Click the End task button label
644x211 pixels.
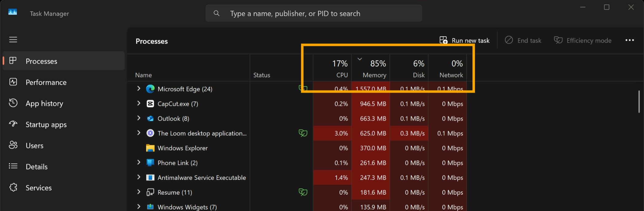529,40
